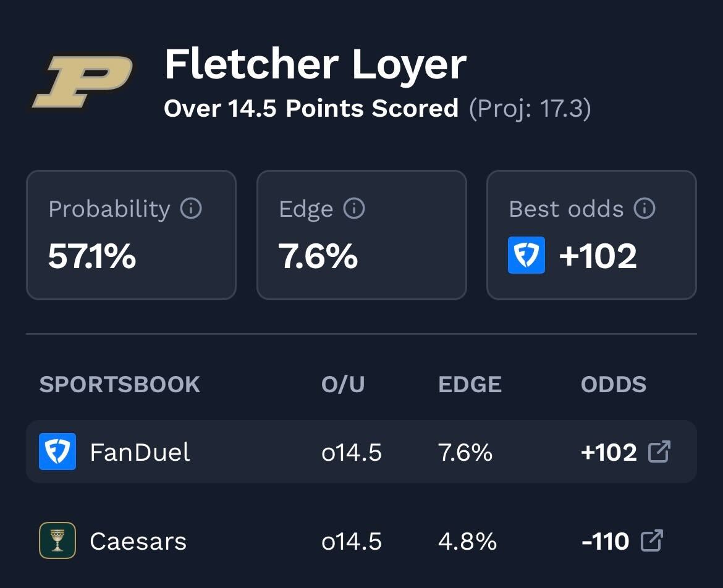The width and height of the screenshot is (723, 588).
Task: Click the Purdue P team logo
Action: click(82, 82)
